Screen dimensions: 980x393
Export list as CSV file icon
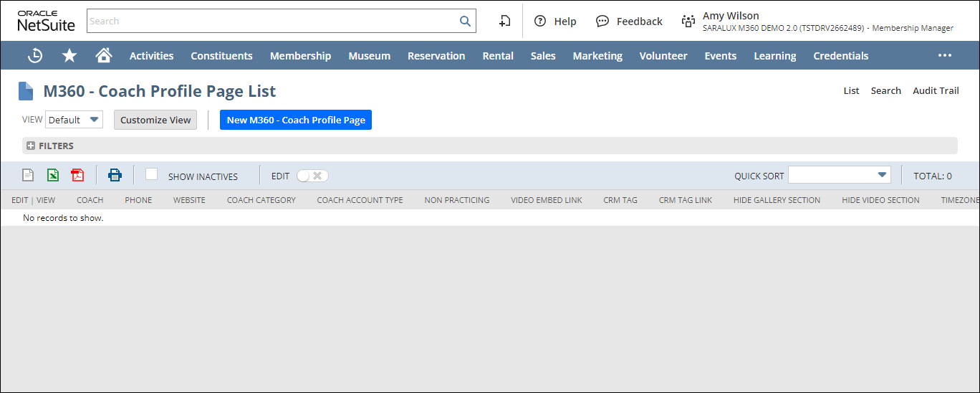(x=28, y=175)
